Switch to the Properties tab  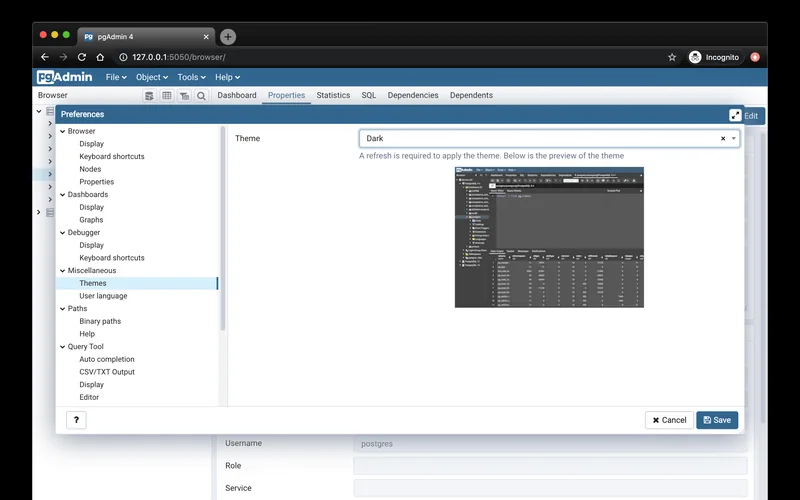click(x=286, y=95)
